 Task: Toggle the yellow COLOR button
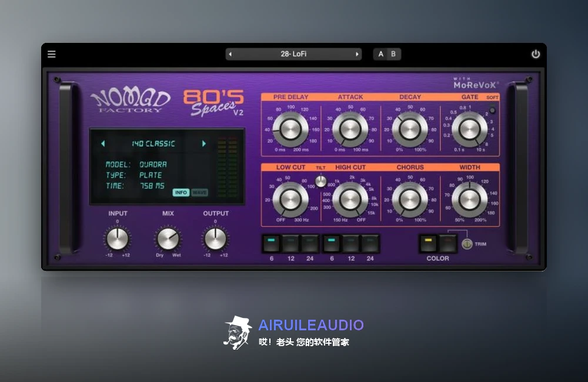point(428,244)
